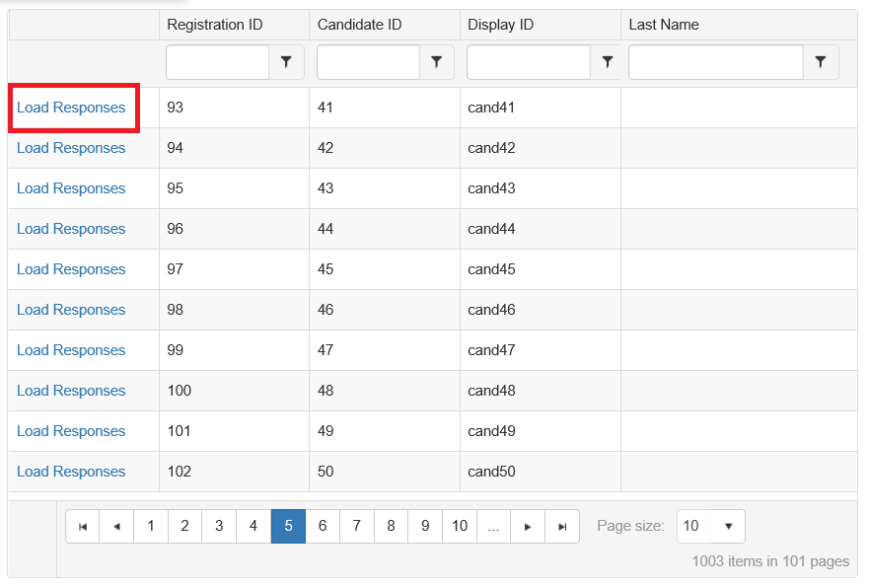Click the Registration ID filter funnel icon
Viewport: 870px width, 588px height.
coord(286,62)
